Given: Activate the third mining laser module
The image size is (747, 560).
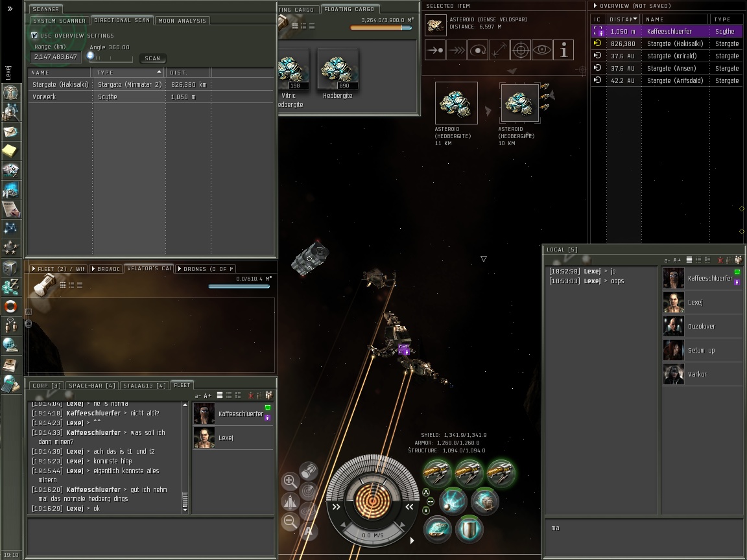Looking at the screenshot, I should pyautogui.click(x=501, y=473).
